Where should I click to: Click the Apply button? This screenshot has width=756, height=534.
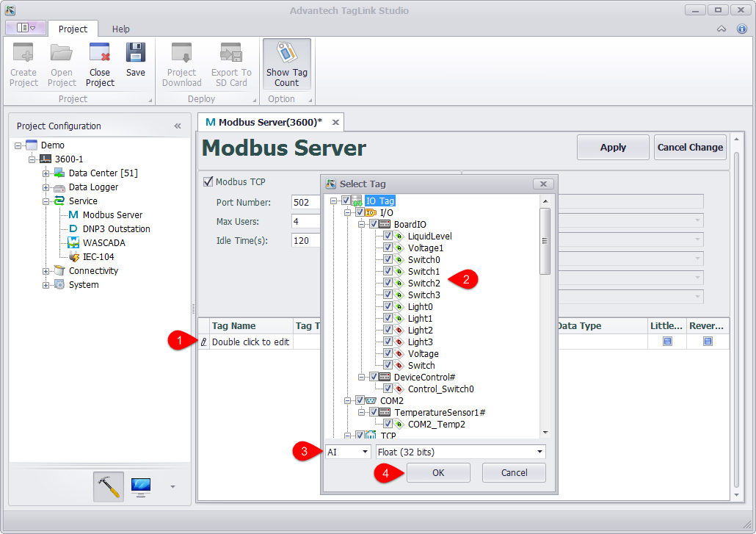(x=613, y=147)
